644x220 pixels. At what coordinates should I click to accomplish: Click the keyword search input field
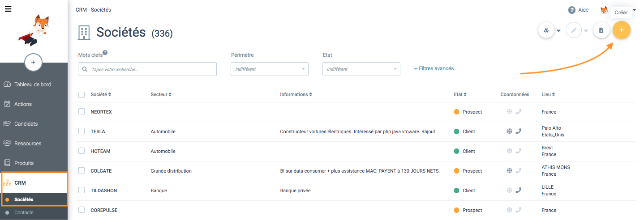click(x=147, y=69)
